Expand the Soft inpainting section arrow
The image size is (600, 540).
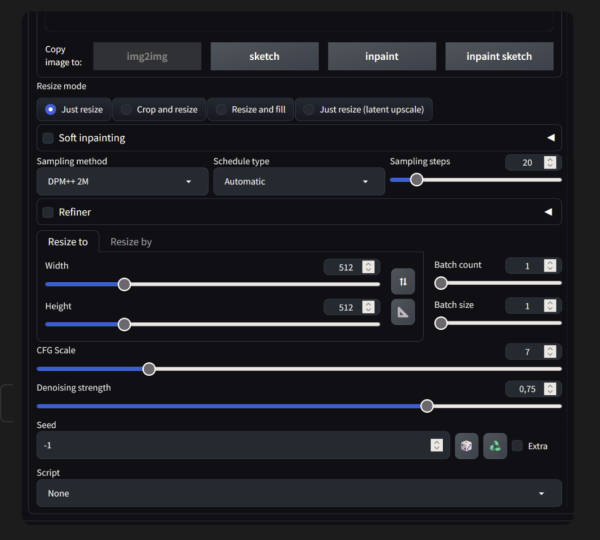(548, 138)
